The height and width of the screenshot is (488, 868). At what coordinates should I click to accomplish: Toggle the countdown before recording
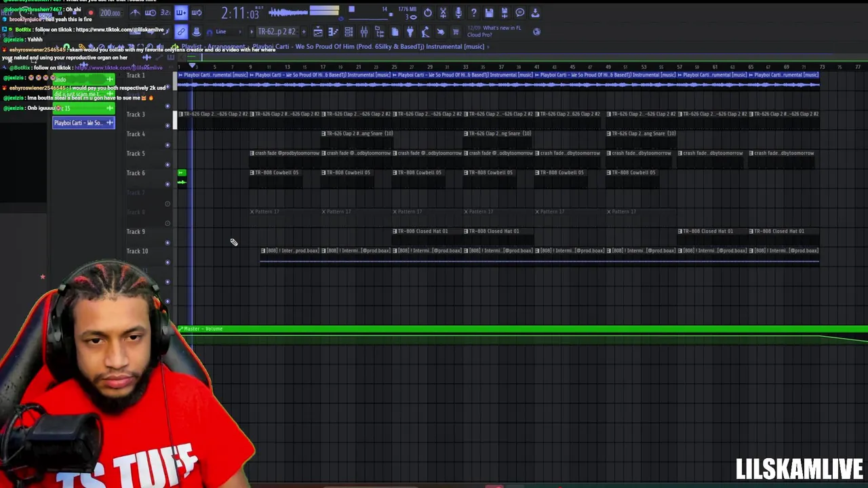click(165, 13)
